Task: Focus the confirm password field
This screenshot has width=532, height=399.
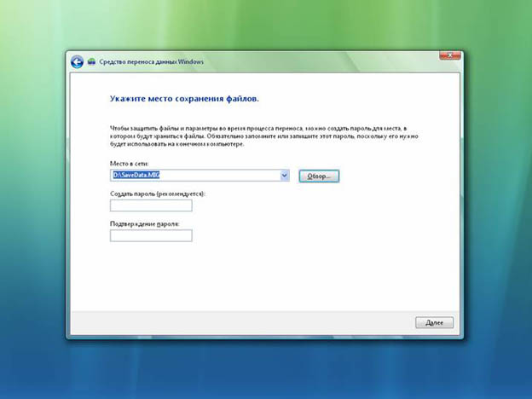Action: (151, 236)
